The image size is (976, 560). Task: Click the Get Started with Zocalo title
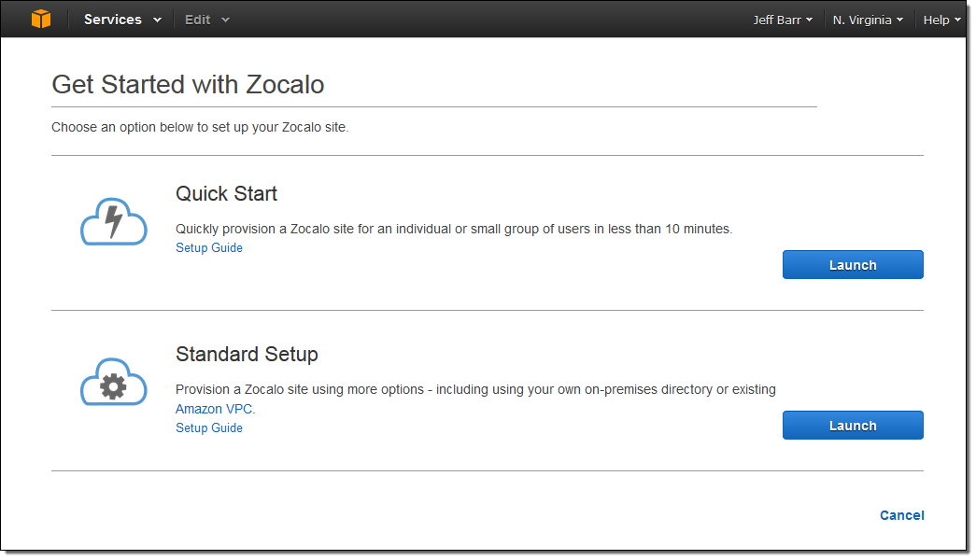coord(188,85)
